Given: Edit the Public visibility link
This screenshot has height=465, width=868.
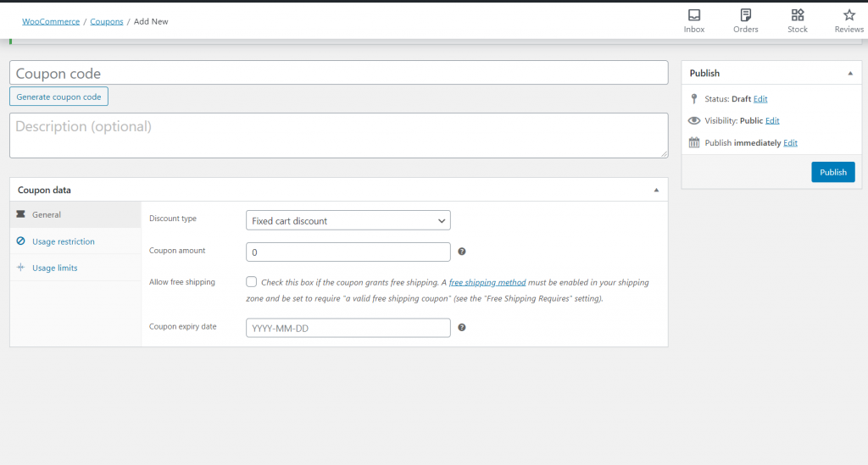Looking at the screenshot, I should pyautogui.click(x=772, y=120).
